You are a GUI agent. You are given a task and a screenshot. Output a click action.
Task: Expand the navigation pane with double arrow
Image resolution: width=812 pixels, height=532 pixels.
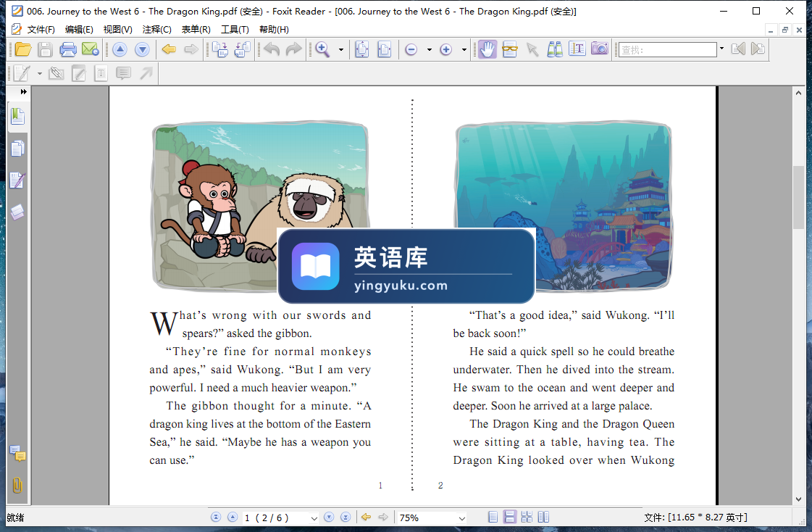coord(23,92)
